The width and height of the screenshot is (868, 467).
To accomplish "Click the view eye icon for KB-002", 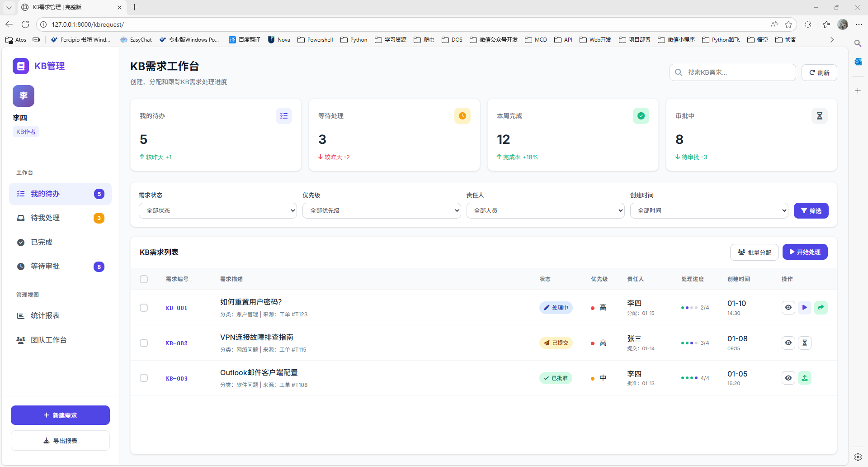I will tap(788, 343).
